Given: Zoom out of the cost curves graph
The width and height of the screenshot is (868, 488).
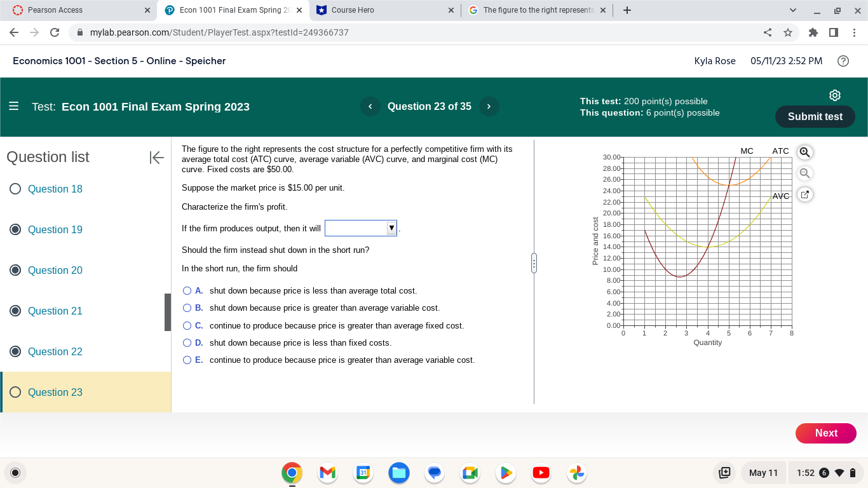Looking at the screenshot, I should click(804, 173).
